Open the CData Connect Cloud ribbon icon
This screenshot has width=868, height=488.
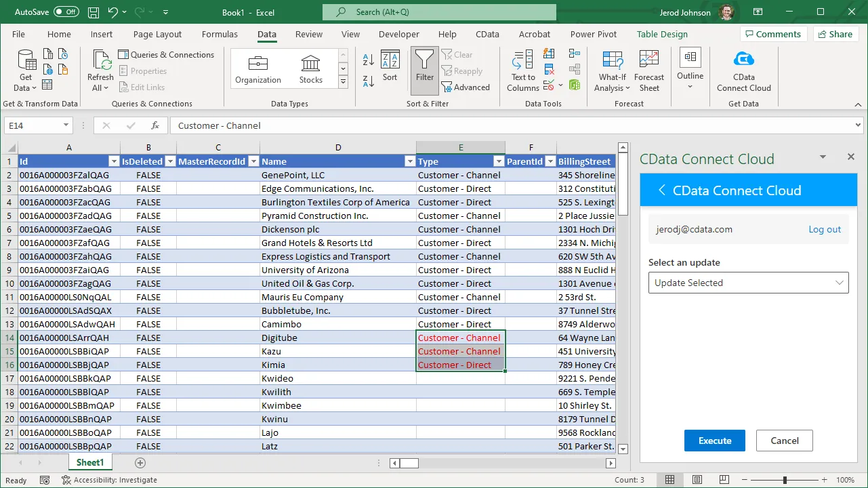(743, 70)
